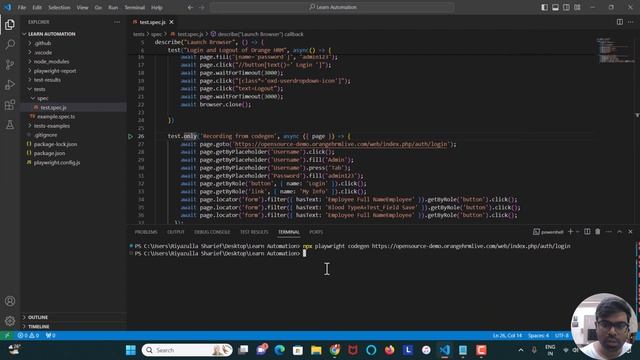
Task: Open the Testing flask view
Action: [x=10, y=124]
